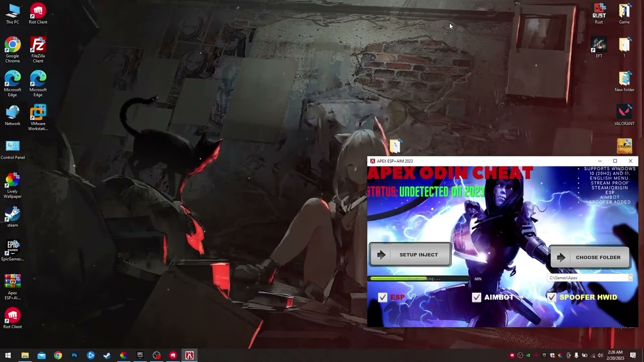Select the folder named 1 on desktop
The image size is (644, 362).
pyautogui.click(x=624, y=48)
